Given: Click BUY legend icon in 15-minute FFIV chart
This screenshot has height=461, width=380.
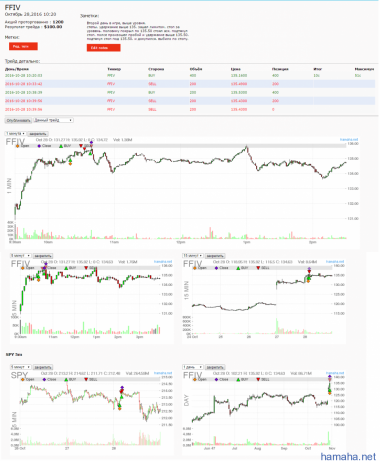Looking at the screenshot, I should pos(238,268).
